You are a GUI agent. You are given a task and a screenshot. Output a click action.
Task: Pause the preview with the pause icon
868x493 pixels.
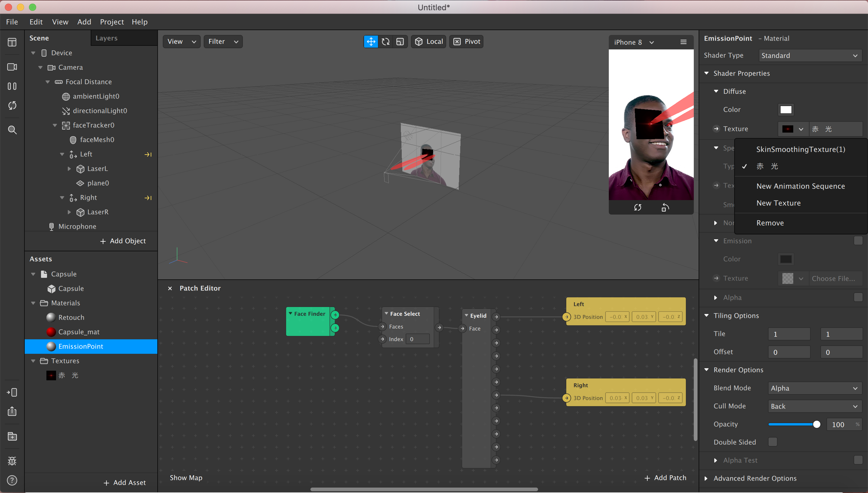12,86
